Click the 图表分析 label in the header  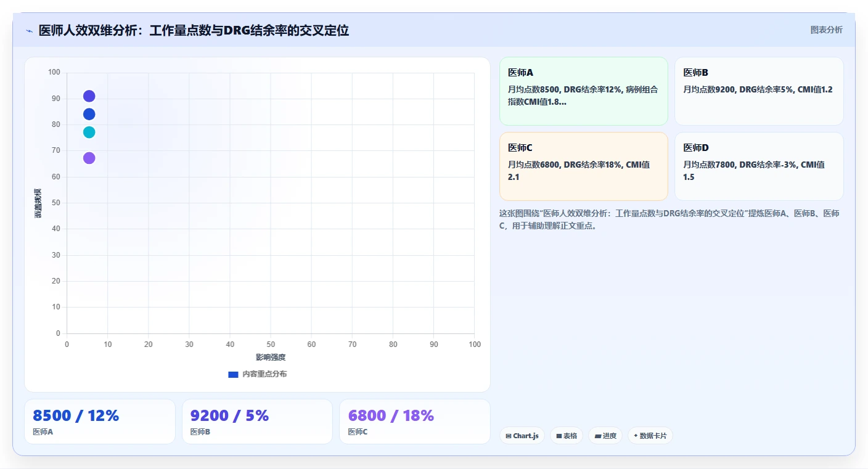[826, 30]
